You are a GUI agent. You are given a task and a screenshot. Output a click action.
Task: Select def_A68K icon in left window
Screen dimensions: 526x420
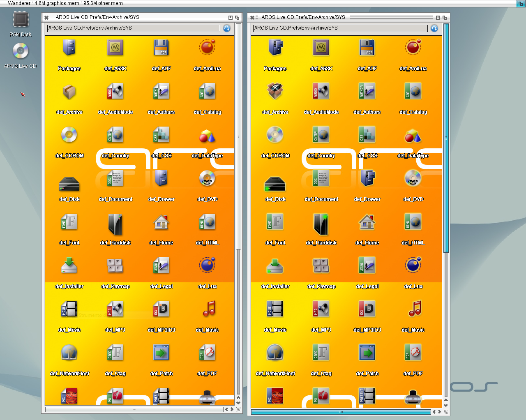115,48
